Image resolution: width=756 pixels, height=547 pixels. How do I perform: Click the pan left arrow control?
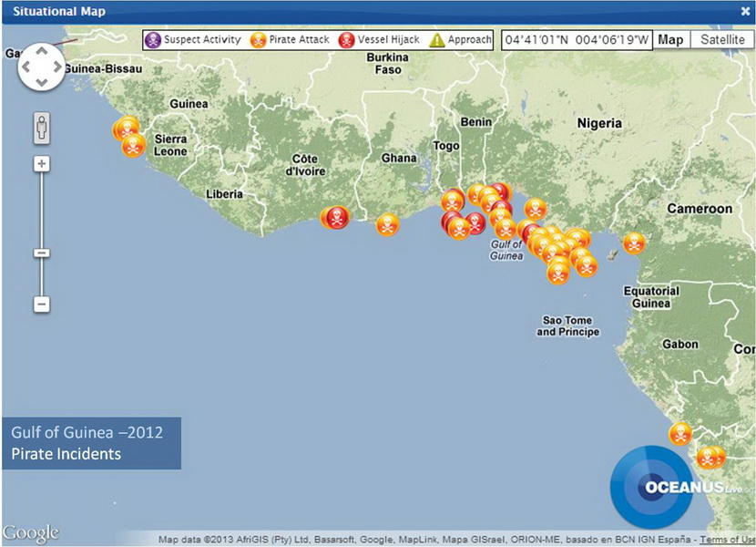(x=26, y=66)
